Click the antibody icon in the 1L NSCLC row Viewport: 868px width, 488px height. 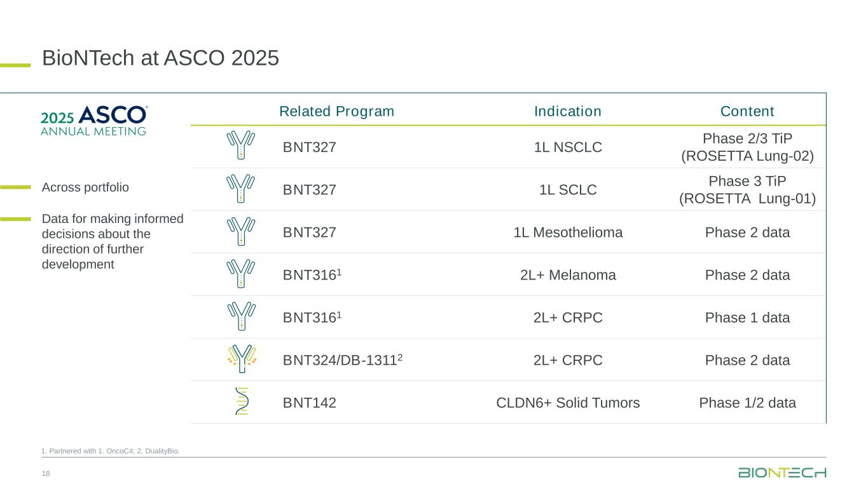tap(240, 146)
